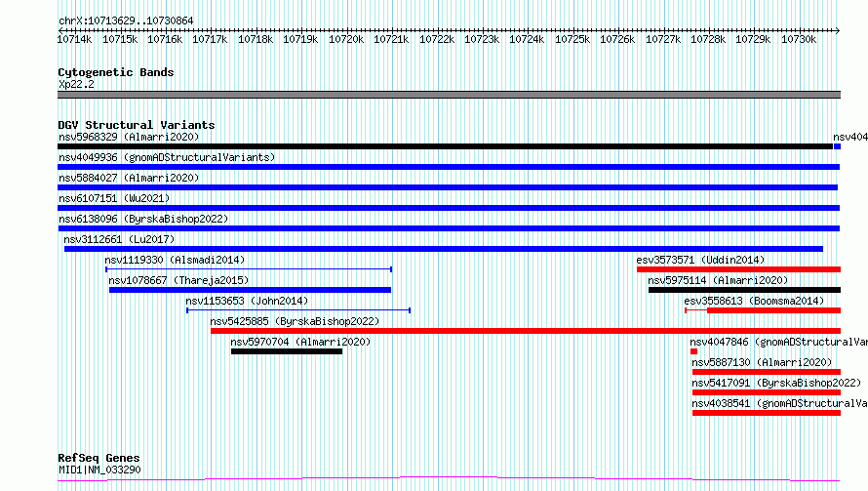Click the 10730k ruler position
The width and height of the screenshot is (868, 491).
799,39
